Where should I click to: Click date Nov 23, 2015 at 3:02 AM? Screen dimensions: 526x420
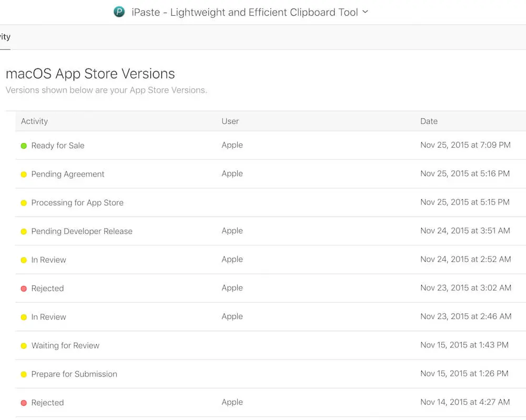466,288
